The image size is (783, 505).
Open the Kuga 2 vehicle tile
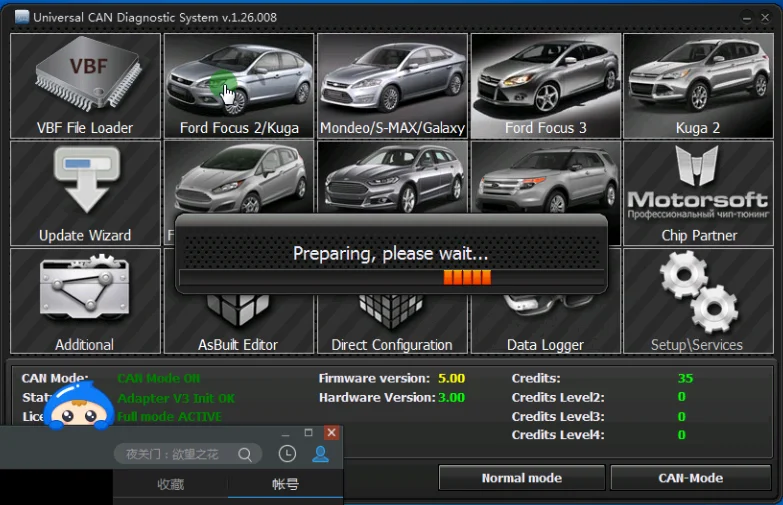coord(698,86)
